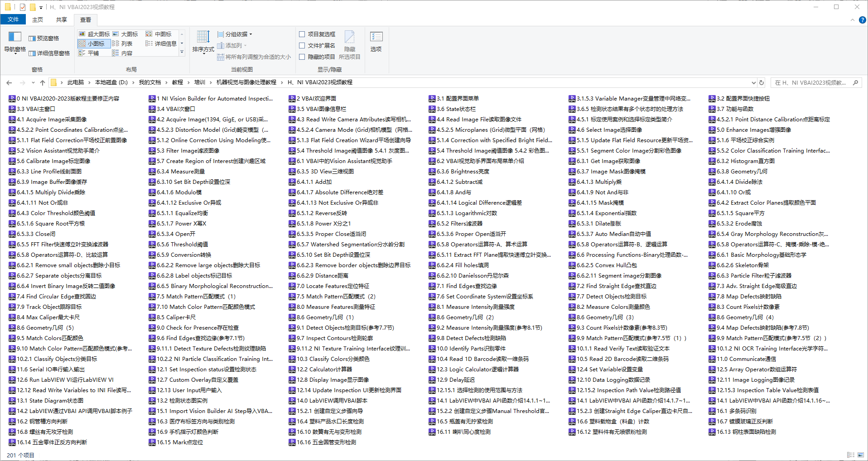Select file 8.5 Caliper卡尺
868x461 pixels.
tap(173, 317)
